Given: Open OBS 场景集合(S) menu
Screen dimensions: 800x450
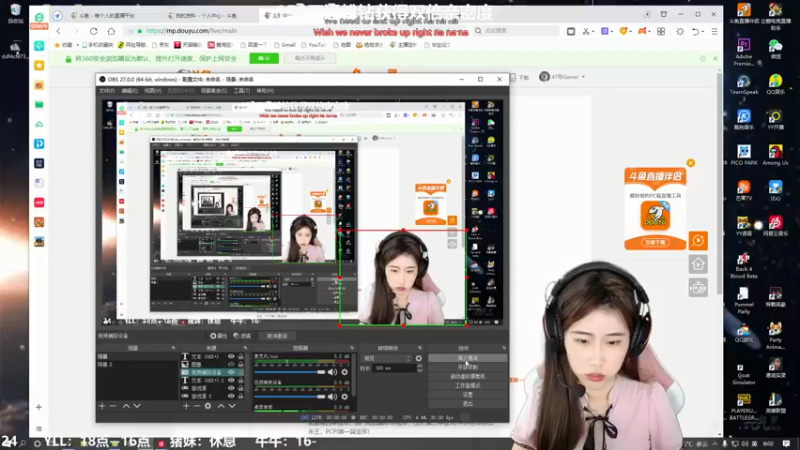Looking at the screenshot, I should click(x=214, y=91).
